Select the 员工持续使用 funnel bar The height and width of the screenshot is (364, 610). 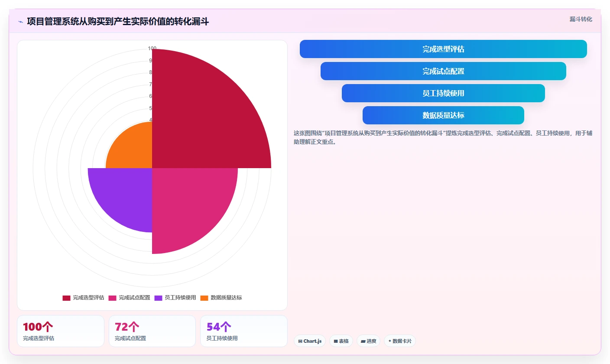[x=443, y=93]
